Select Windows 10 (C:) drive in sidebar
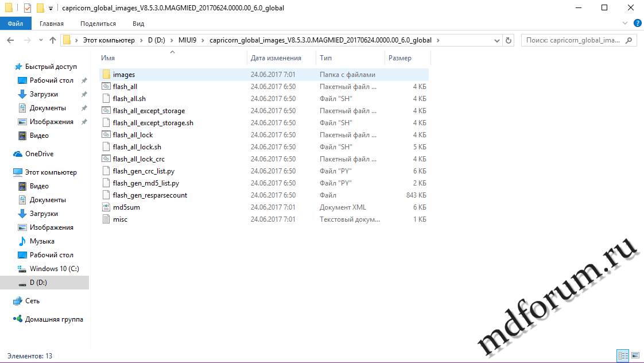The height and width of the screenshot is (363, 644). point(54,269)
